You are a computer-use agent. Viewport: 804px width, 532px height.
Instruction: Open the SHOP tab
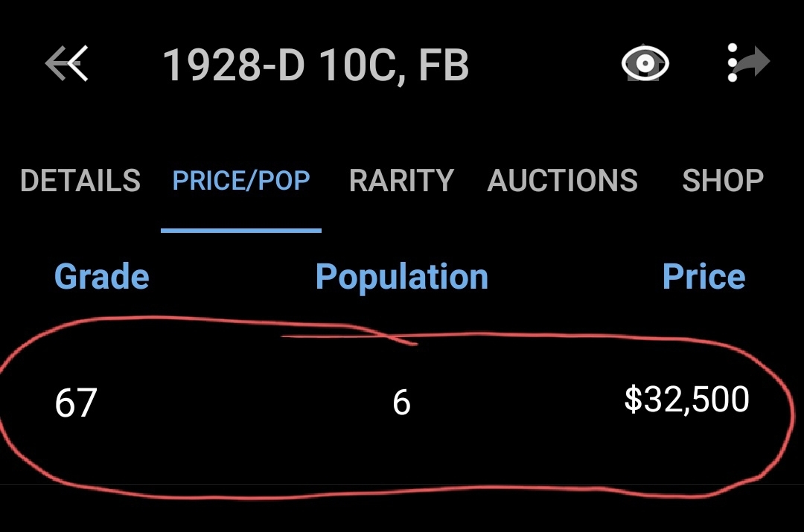723,180
